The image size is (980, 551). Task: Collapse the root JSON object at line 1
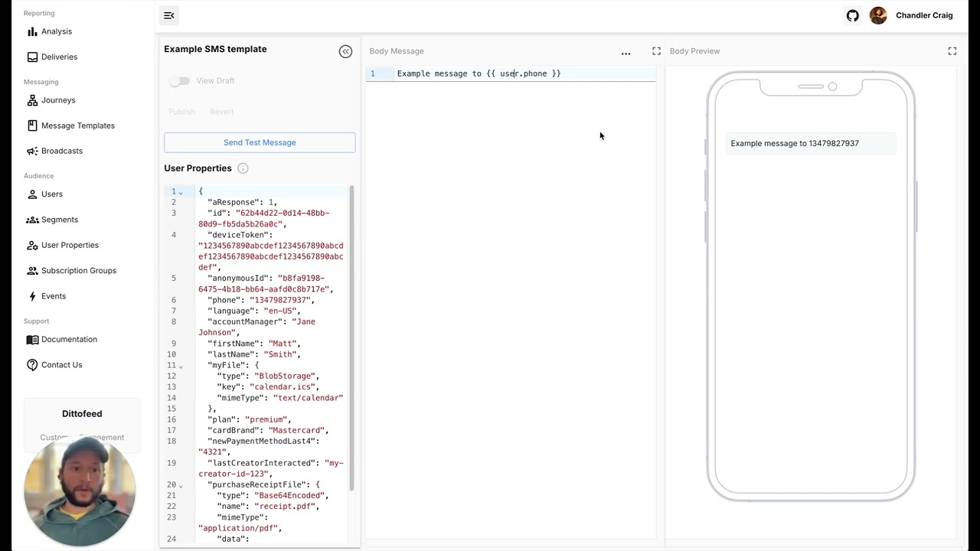coord(181,192)
